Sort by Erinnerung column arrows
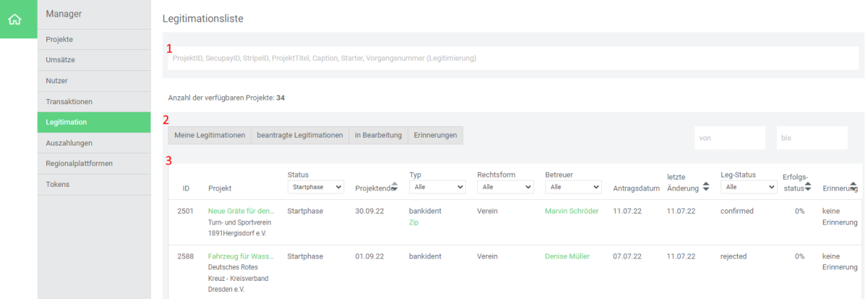The height and width of the screenshot is (299, 868). [x=854, y=187]
